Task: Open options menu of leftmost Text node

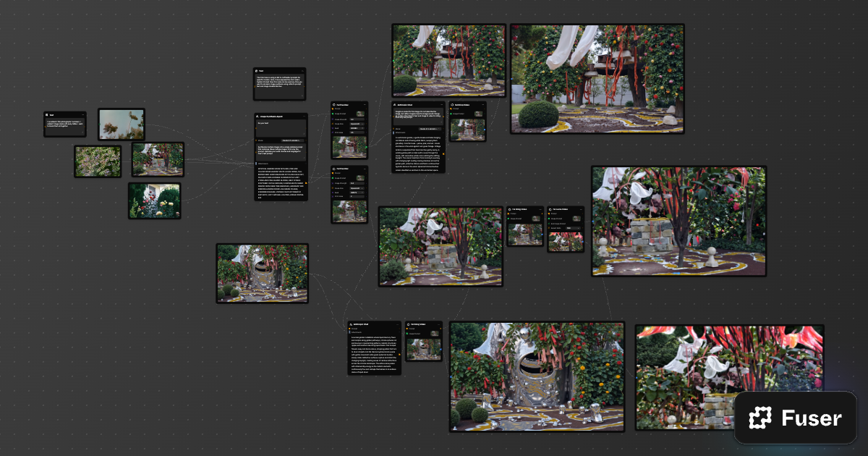Action: 82,115
